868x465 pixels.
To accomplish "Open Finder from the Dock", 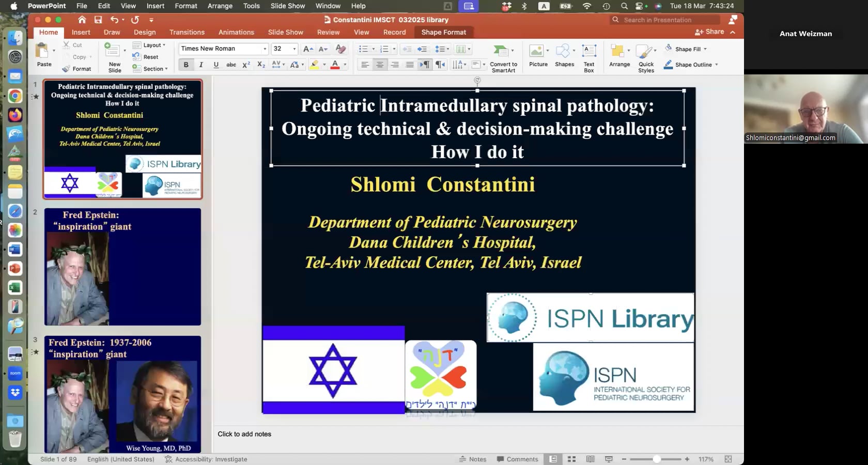I will coord(15,38).
